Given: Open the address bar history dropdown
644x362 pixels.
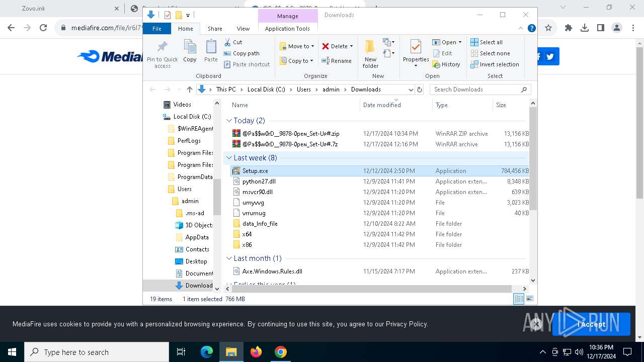Looking at the screenshot, I should pos(411,89).
